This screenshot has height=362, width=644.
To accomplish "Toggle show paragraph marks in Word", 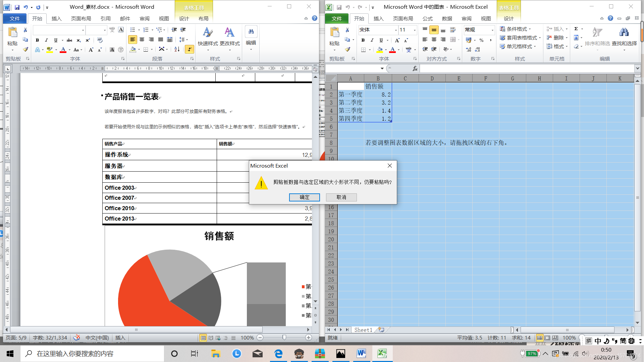I will tap(190, 50).
